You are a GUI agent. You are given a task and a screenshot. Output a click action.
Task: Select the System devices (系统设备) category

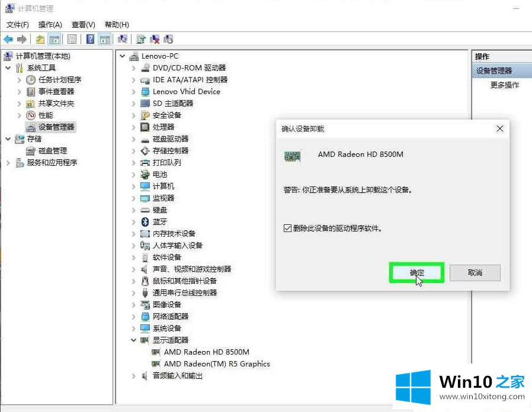166,329
